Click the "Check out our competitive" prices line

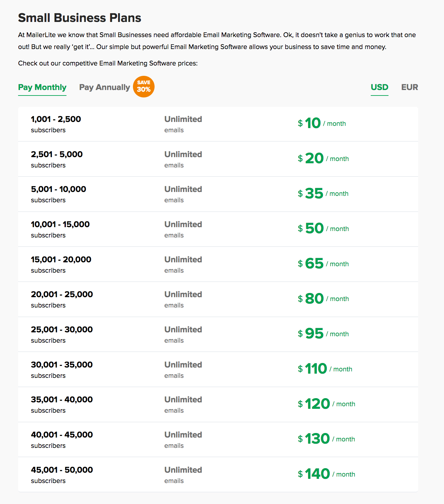108,63
